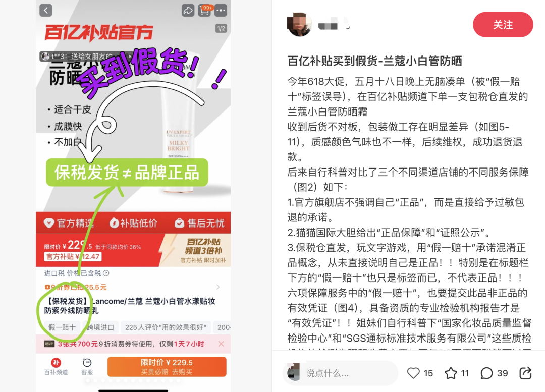Open the shopping cart with 99+ badge
The image size is (545, 392).
point(205,10)
